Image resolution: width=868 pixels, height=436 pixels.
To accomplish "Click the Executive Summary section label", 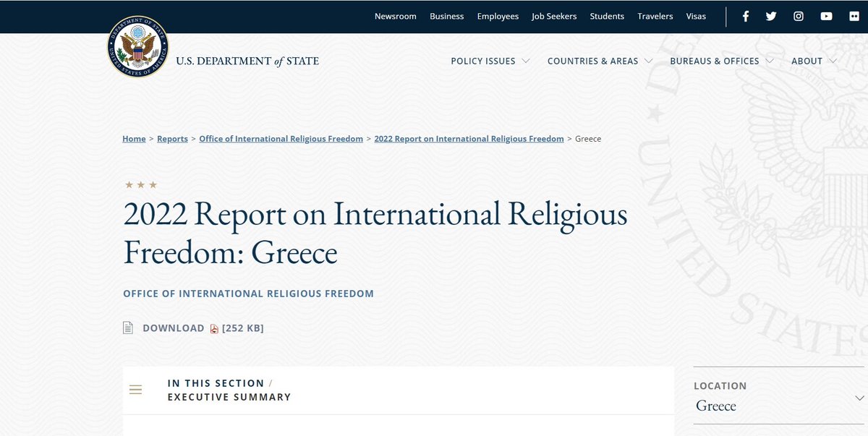I will [229, 397].
